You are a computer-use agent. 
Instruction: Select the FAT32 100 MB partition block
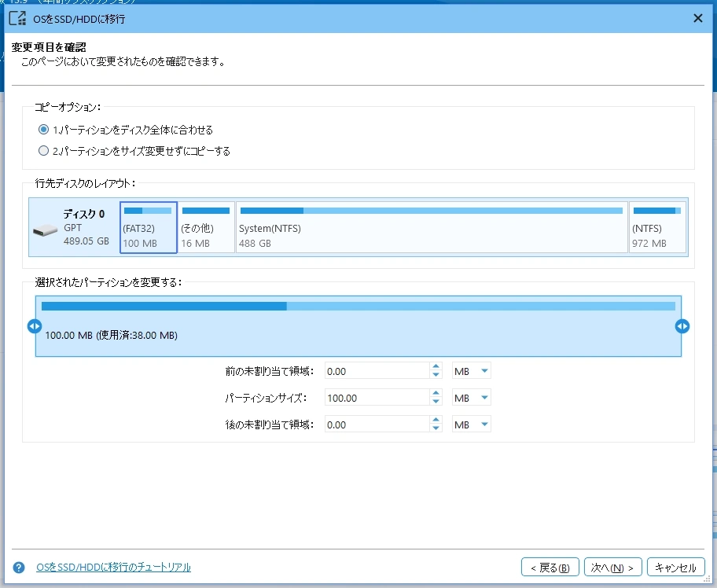148,227
